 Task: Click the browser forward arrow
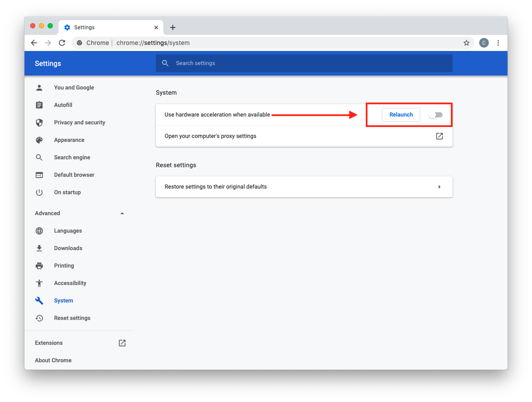pyautogui.click(x=48, y=43)
